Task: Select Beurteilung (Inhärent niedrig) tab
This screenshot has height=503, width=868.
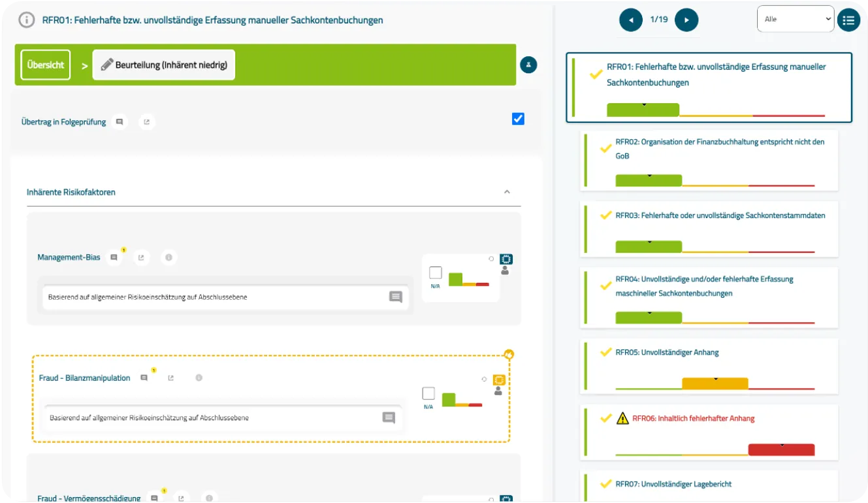Action: pos(164,65)
